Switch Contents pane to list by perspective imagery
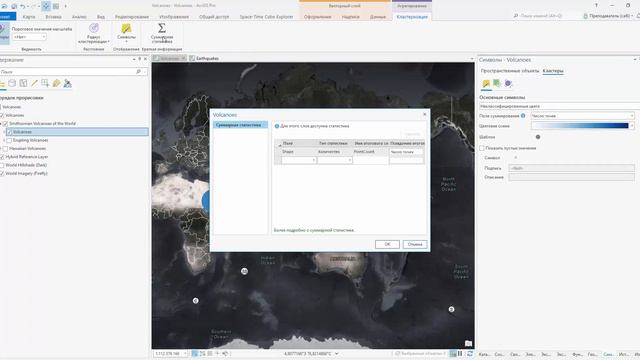The width and height of the screenshot is (640, 360). coord(67,83)
